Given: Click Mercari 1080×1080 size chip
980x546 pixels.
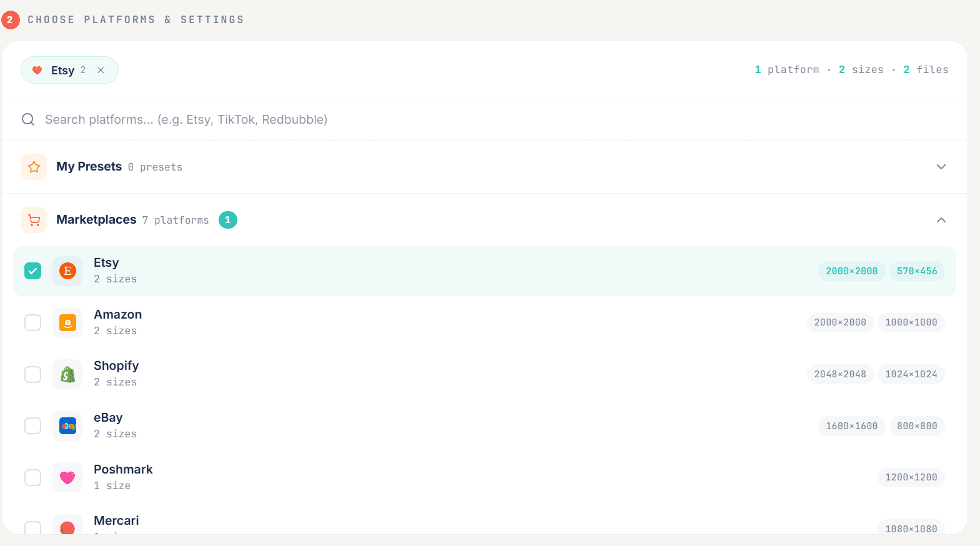Looking at the screenshot, I should [911, 527].
